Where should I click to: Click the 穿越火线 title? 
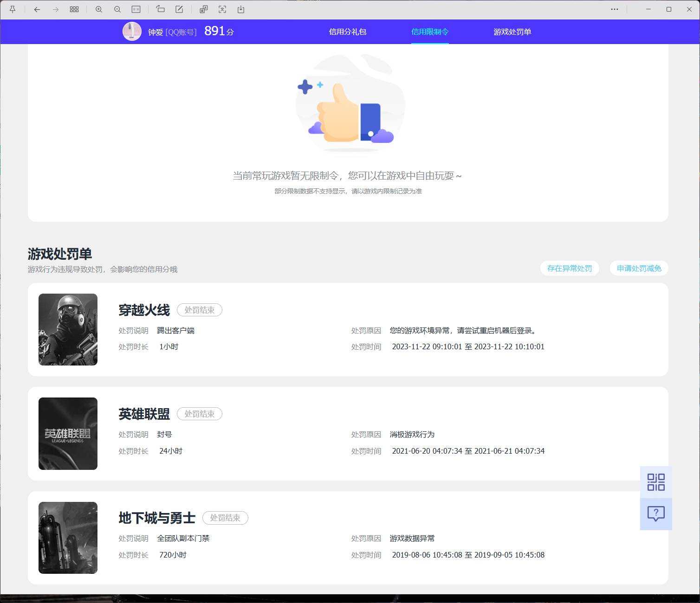coord(144,310)
